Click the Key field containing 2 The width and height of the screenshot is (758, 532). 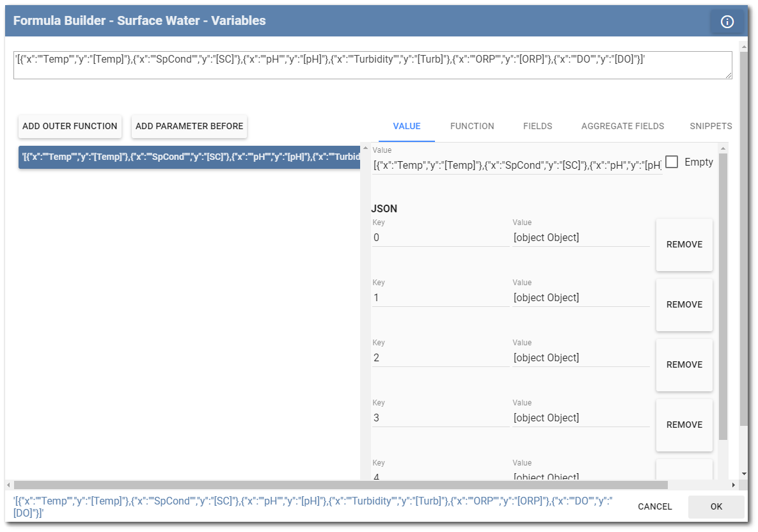click(x=440, y=358)
